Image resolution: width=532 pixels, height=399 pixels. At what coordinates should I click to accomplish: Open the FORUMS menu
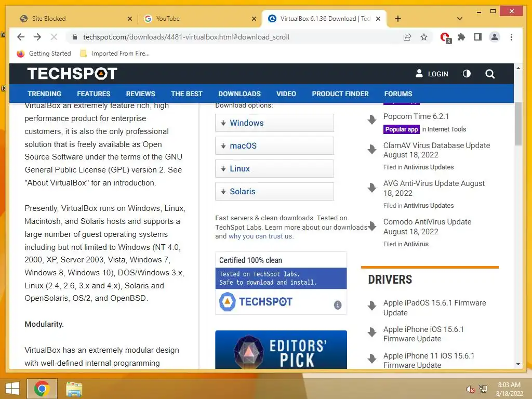point(398,94)
